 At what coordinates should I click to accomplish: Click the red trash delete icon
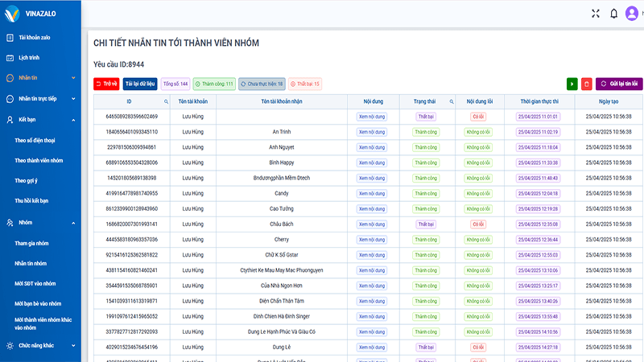coord(587,84)
